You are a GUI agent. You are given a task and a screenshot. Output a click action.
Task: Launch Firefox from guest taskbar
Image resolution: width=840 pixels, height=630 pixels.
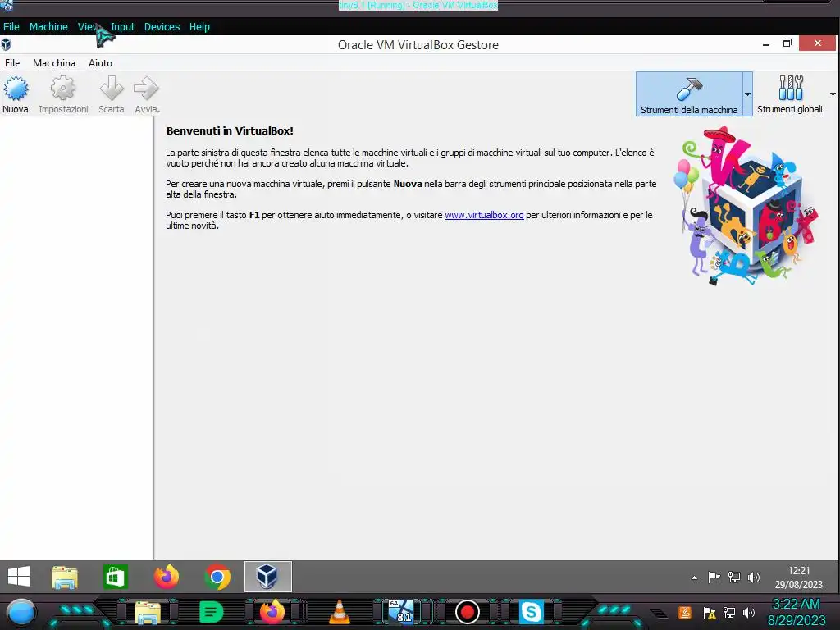[167, 577]
